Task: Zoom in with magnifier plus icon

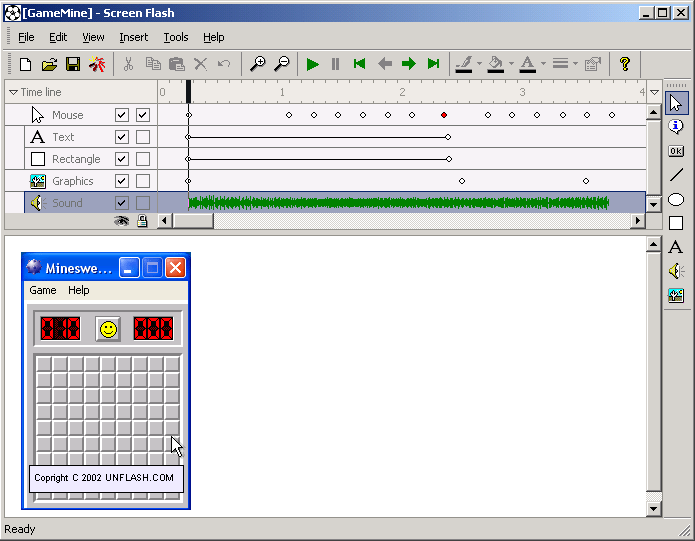Action: pyautogui.click(x=258, y=64)
